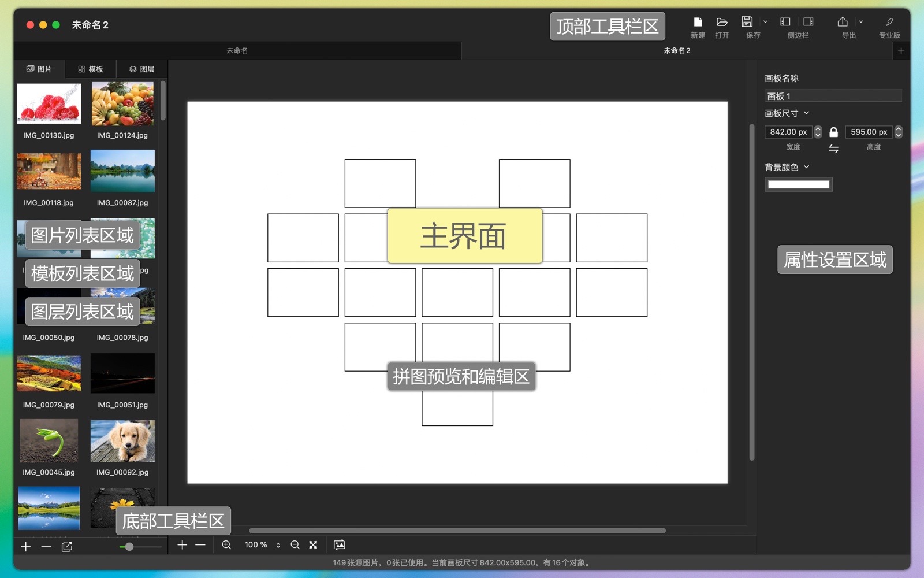Toggle the right sidebar visibility
Screen dimensions: 924x578
808,22
